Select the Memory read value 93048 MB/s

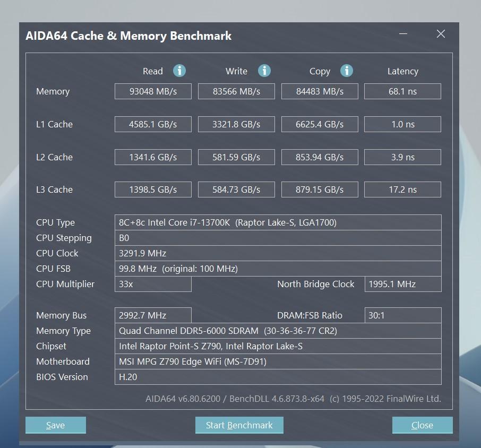click(x=153, y=91)
